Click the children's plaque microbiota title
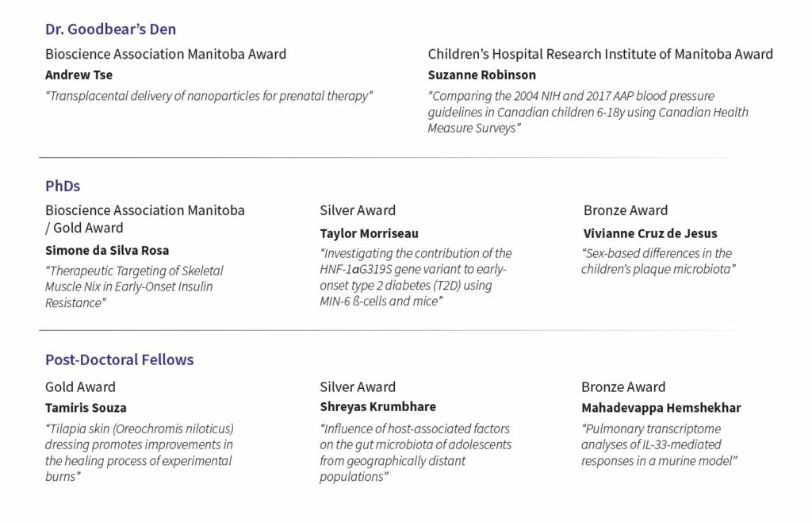 click(656, 261)
